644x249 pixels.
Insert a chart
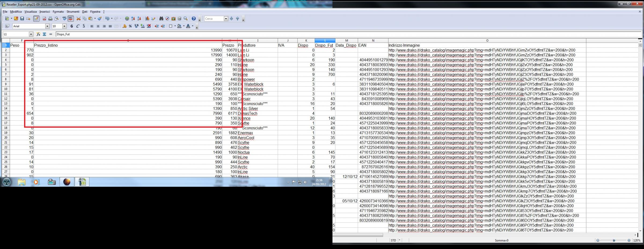[147, 18]
